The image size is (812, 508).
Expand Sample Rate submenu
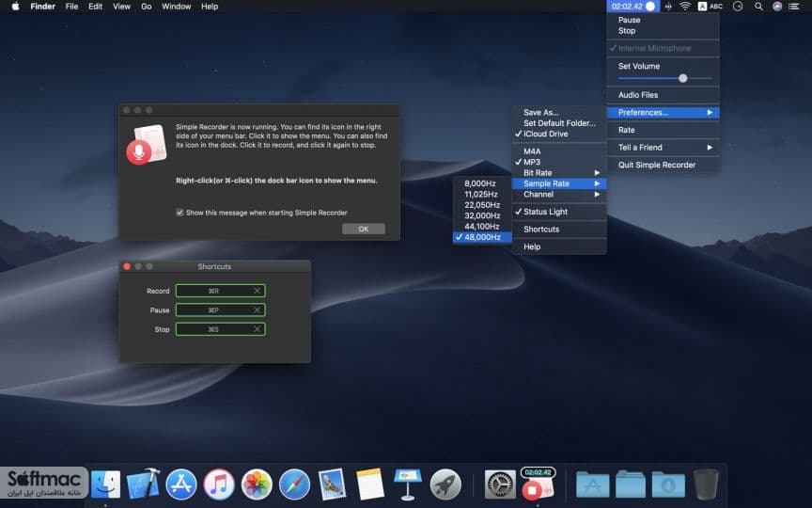[559, 183]
